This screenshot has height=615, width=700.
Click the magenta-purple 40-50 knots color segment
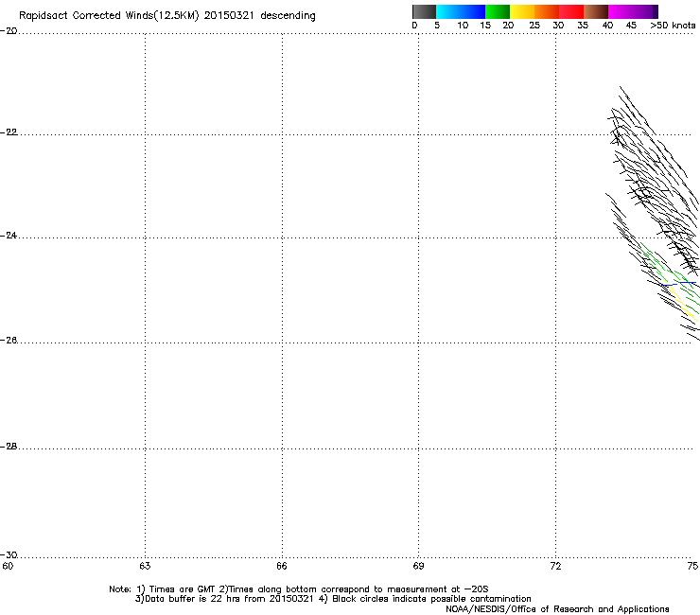(633, 11)
